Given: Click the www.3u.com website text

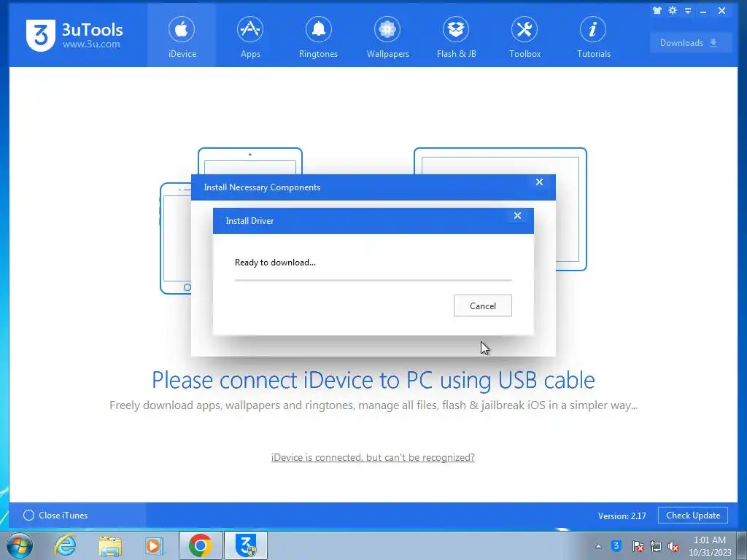Looking at the screenshot, I should pos(91,44).
